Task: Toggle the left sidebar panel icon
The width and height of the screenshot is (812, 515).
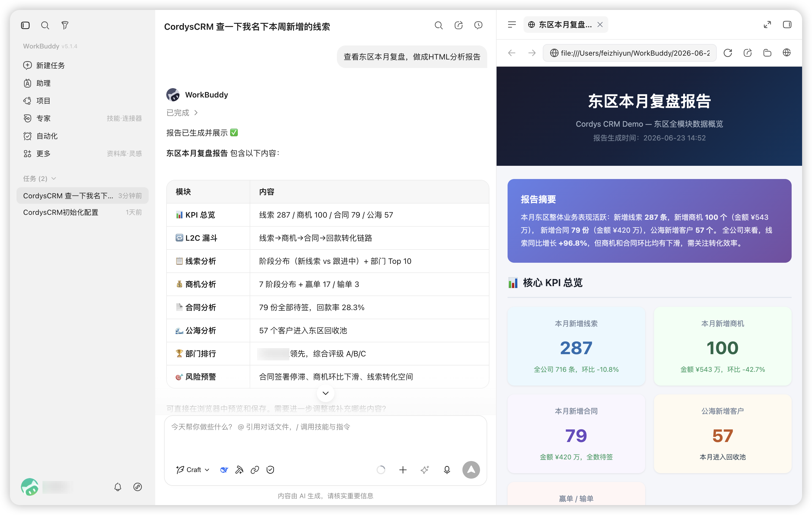Action: [25, 25]
